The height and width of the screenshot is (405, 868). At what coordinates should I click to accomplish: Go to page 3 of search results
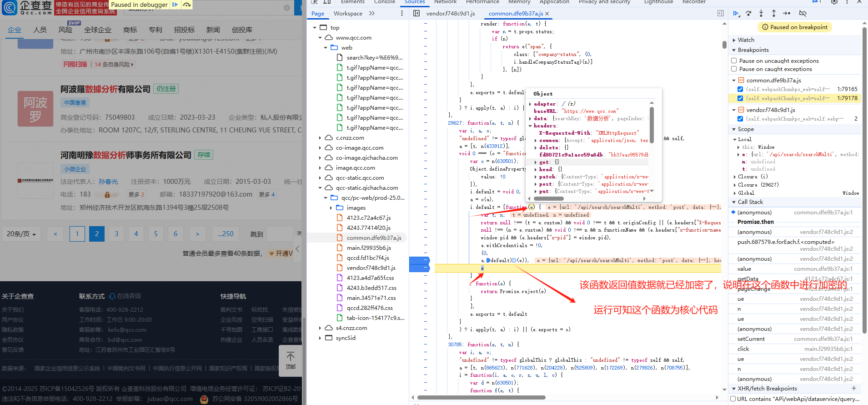coord(116,234)
